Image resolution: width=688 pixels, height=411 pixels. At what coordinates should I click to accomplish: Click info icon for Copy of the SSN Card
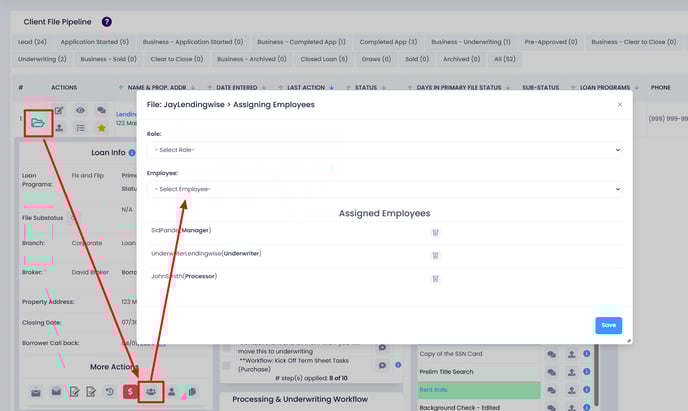(x=587, y=354)
